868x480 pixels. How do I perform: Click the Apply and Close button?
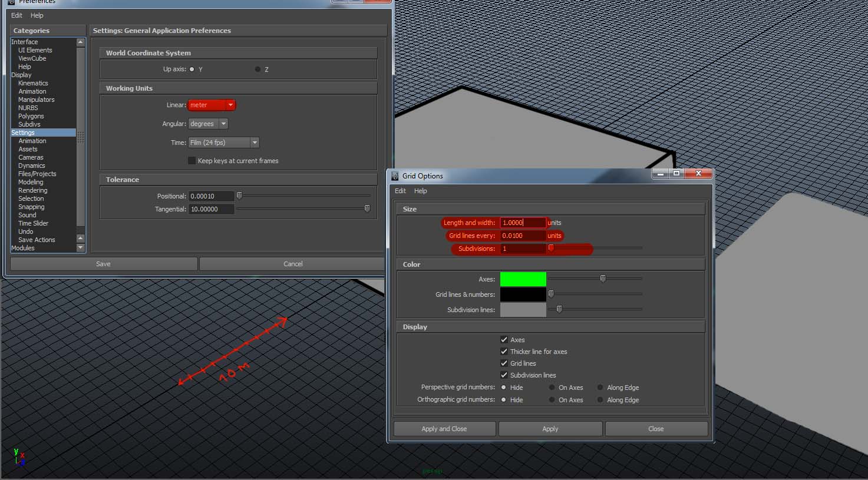444,428
